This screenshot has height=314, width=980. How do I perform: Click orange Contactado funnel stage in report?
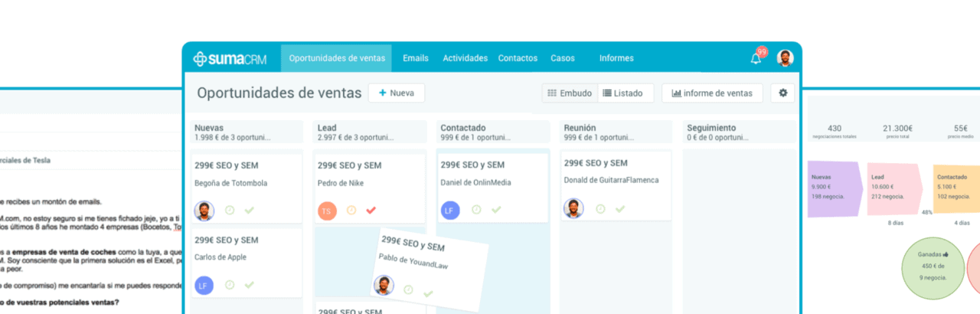pos(956,188)
